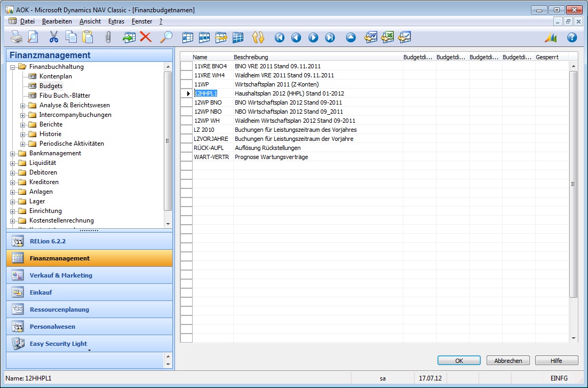Click the budget list vertical scrollbar
Viewport: 588px width, 388px height.
573,202
